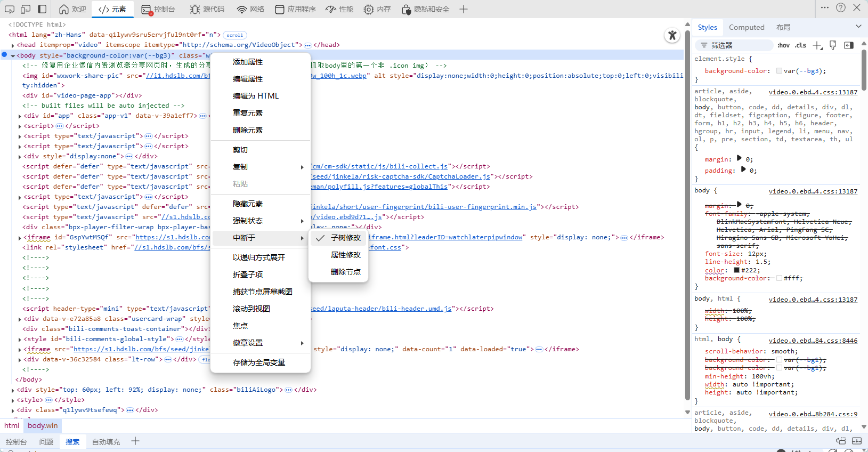Expand the div id="app" node
Viewport: 868px width, 452px height.
20,116
